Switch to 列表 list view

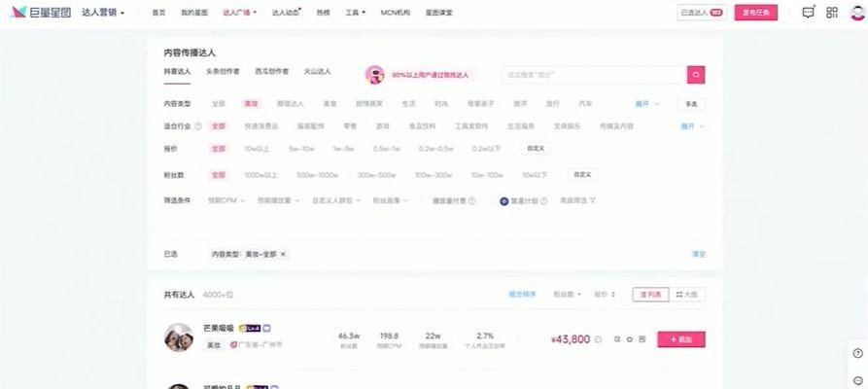651,295
